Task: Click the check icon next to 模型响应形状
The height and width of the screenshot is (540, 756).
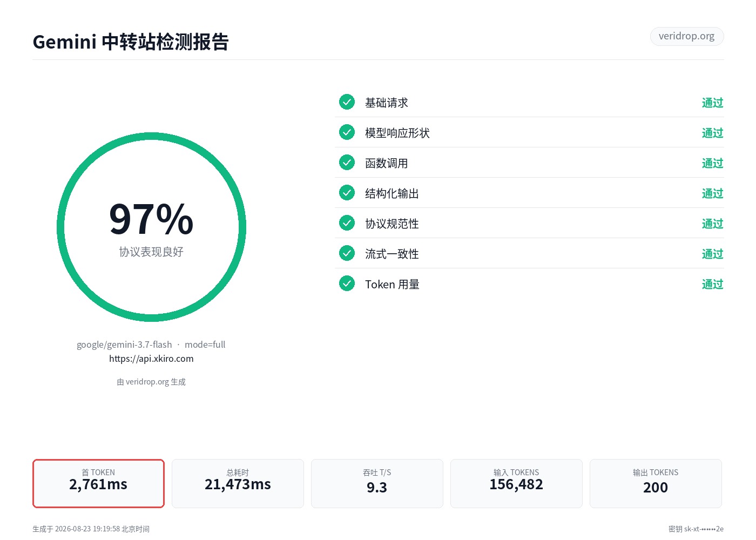Action: pyautogui.click(x=347, y=132)
